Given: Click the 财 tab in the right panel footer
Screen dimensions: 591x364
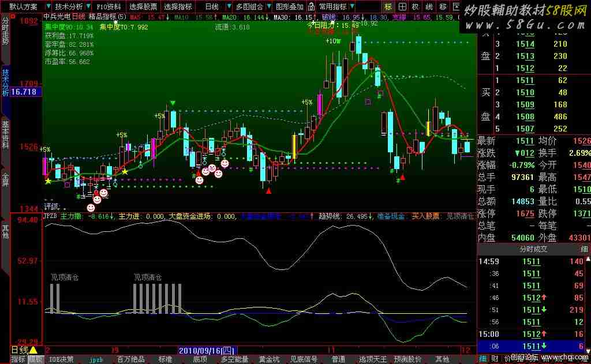Looking at the screenshot, I should pyautogui.click(x=495, y=359).
